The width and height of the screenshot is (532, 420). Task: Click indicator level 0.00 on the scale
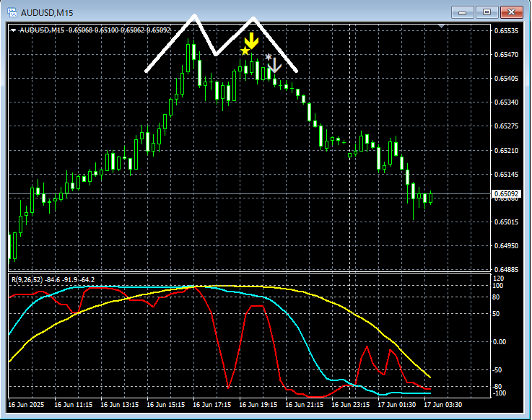(499, 341)
